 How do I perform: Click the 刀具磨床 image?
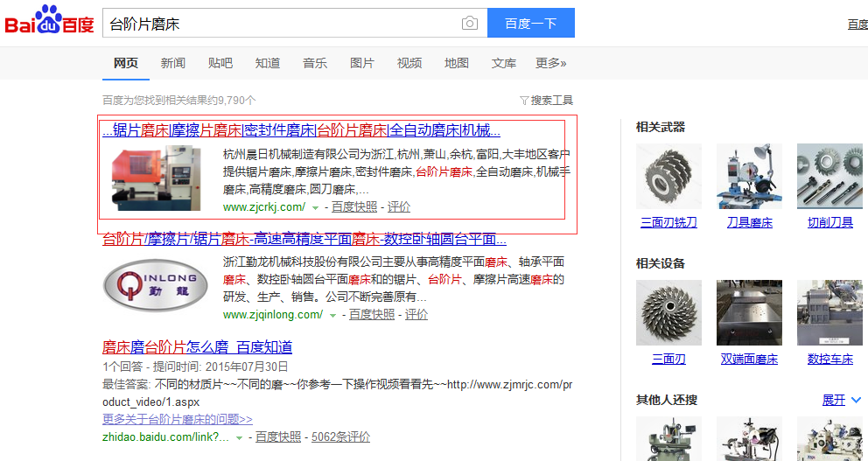click(749, 176)
